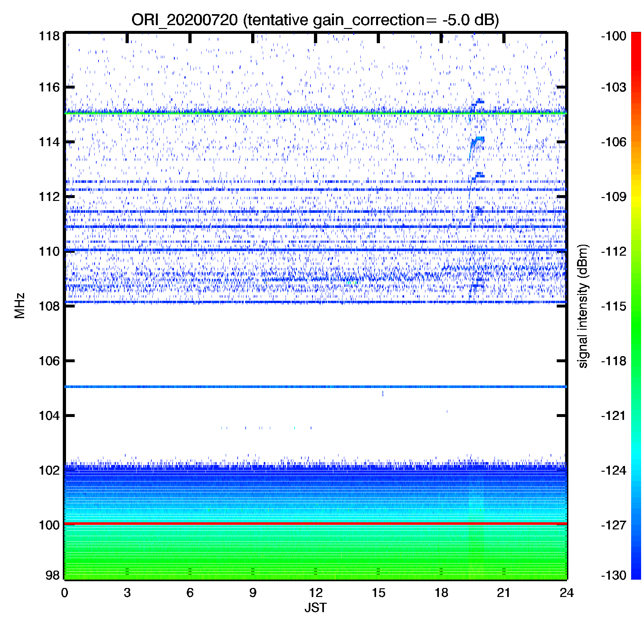The width and height of the screenshot is (644, 644).
Task: Click the 12 tick label on the x-axis
Action: (x=315, y=593)
